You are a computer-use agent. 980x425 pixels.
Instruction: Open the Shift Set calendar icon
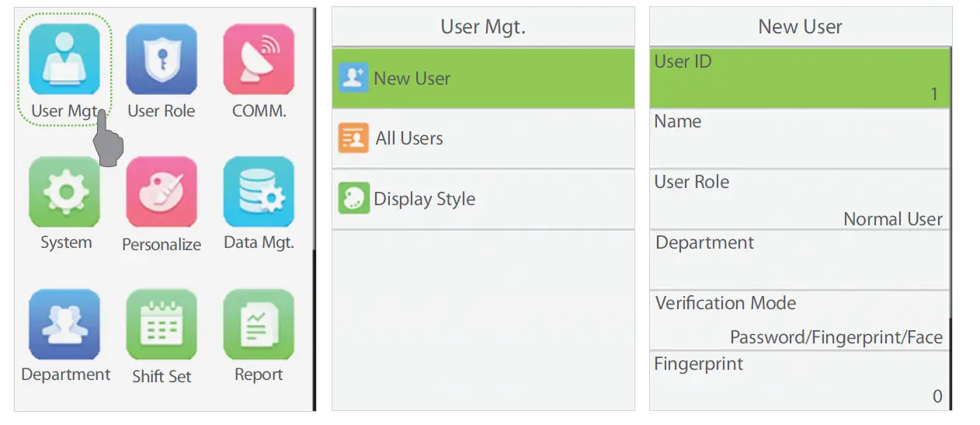pos(162,324)
